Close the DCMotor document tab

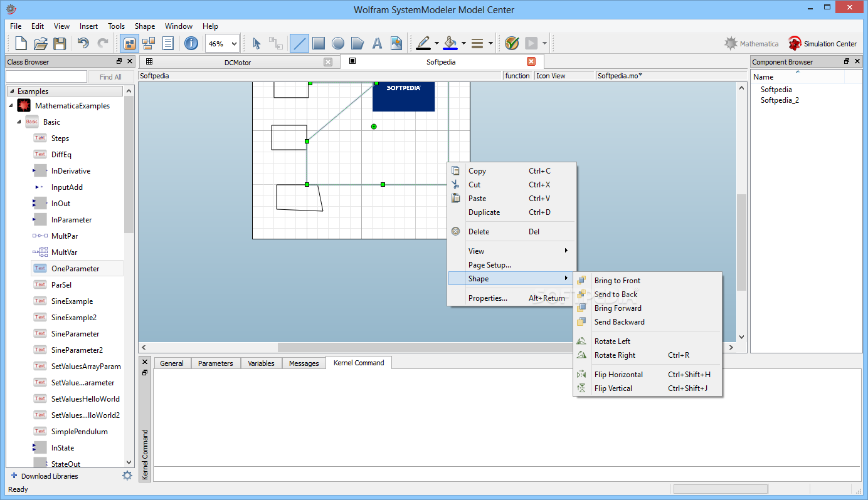[328, 62]
